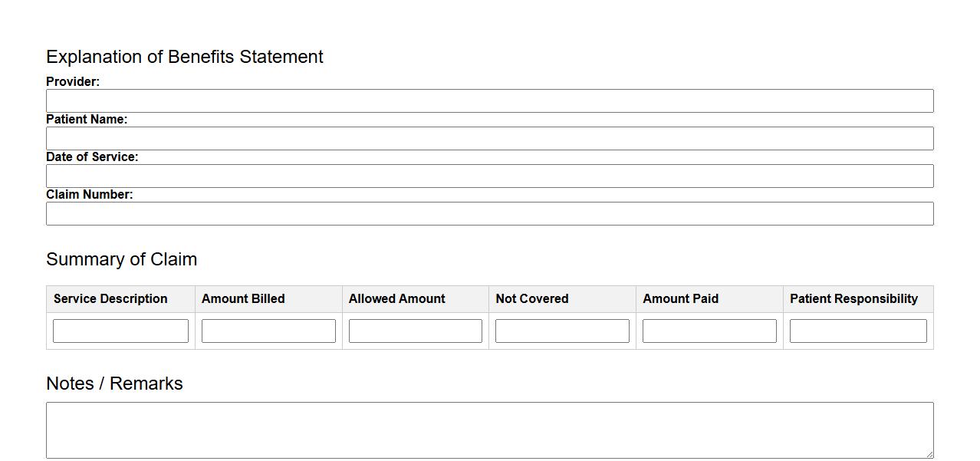The height and width of the screenshot is (461, 980).
Task: Click the Claim Number label
Action: point(89,195)
